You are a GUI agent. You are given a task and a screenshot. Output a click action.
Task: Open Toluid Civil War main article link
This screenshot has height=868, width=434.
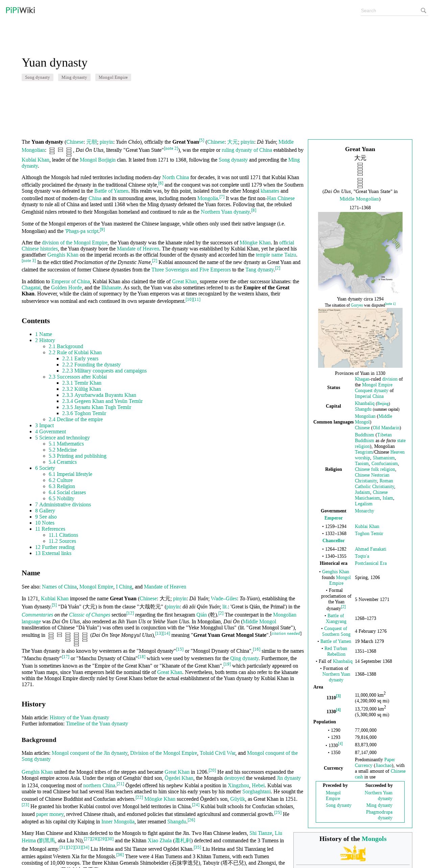(218, 753)
